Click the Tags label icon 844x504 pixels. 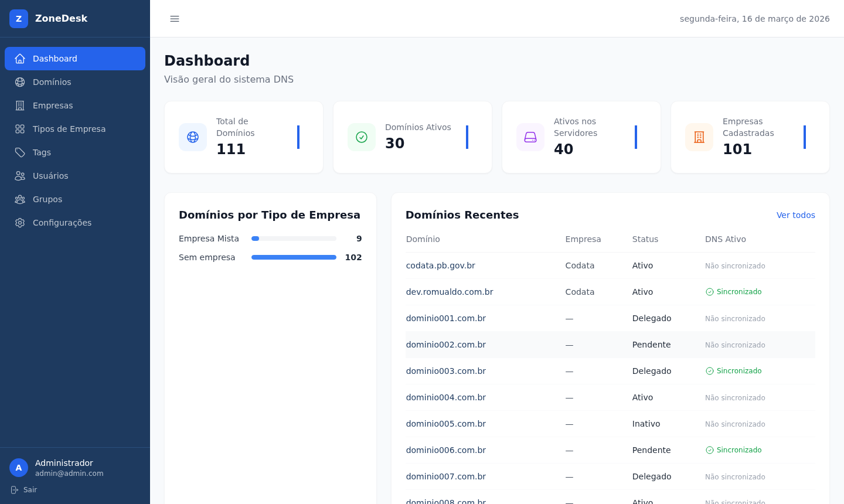pos(19,152)
